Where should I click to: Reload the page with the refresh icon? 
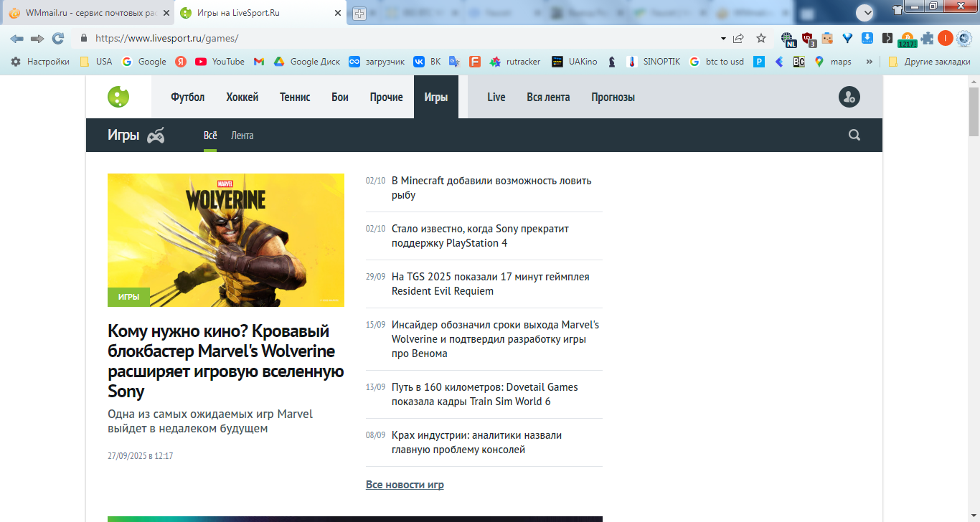pyautogui.click(x=58, y=38)
